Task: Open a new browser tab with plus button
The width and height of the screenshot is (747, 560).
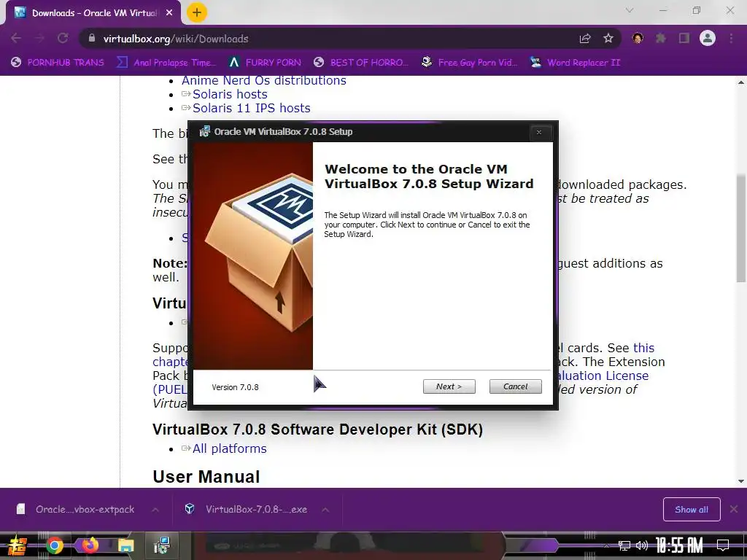Action: coord(197,12)
